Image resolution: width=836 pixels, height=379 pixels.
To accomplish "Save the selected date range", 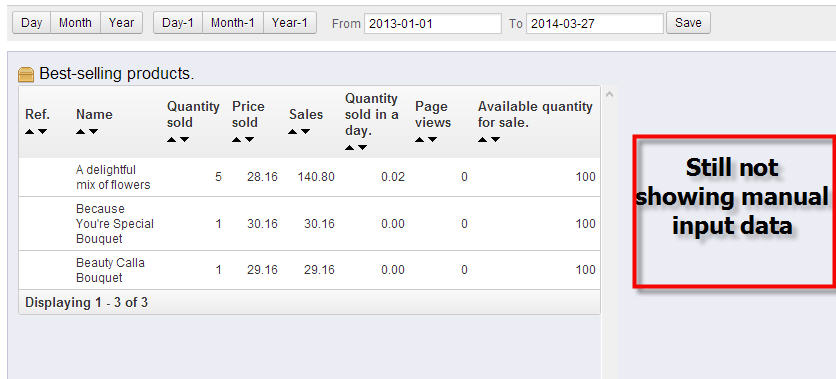I will pyautogui.click(x=688, y=23).
